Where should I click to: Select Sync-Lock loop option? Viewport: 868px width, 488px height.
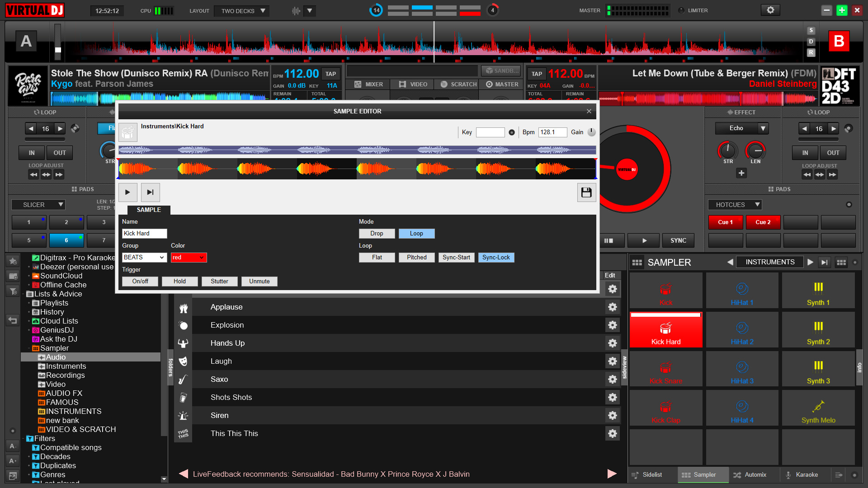pos(496,258)
